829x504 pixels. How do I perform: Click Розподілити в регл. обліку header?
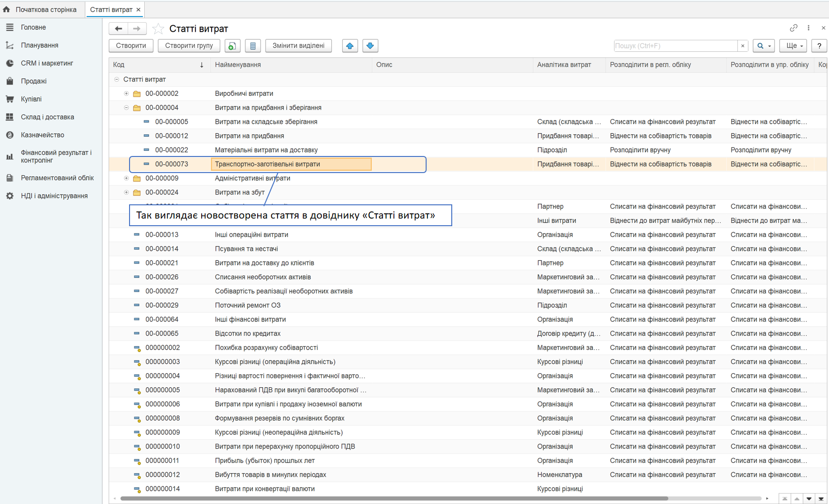(666, 65)
